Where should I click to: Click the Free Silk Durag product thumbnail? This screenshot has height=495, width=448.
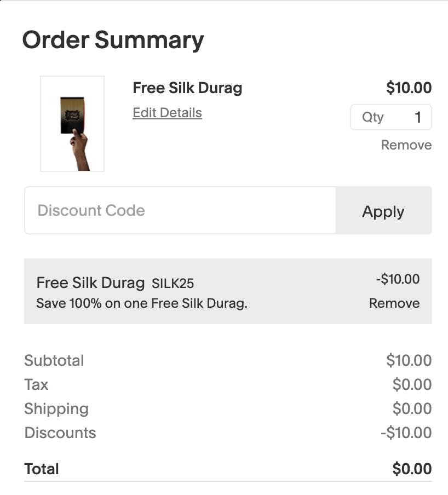pos(72,124)
